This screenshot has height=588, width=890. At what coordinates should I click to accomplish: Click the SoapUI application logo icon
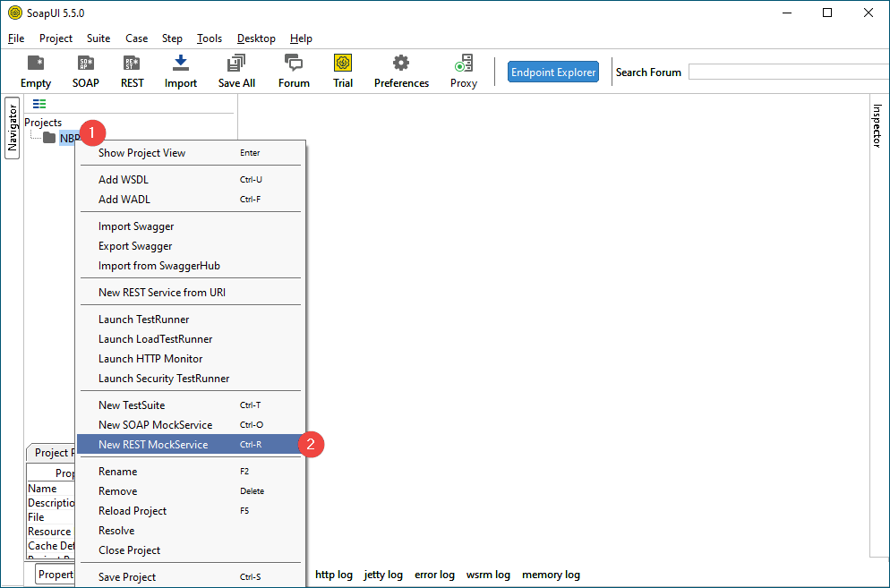click(15, 13)
